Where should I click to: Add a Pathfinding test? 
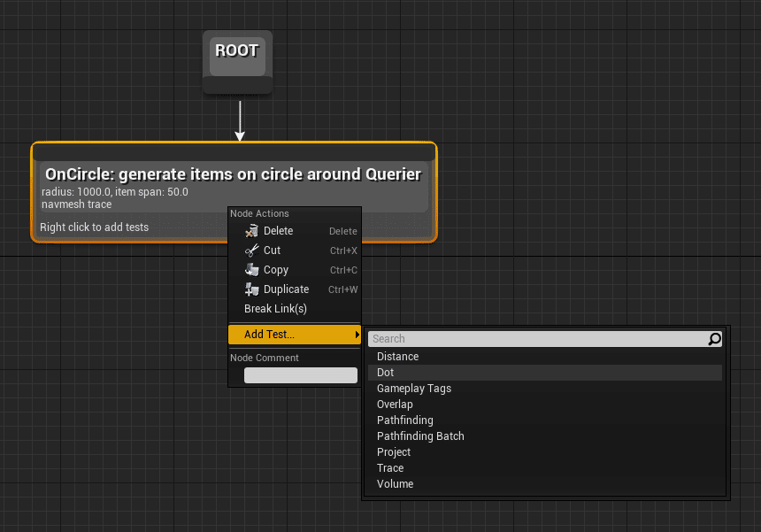click(544, 420)
